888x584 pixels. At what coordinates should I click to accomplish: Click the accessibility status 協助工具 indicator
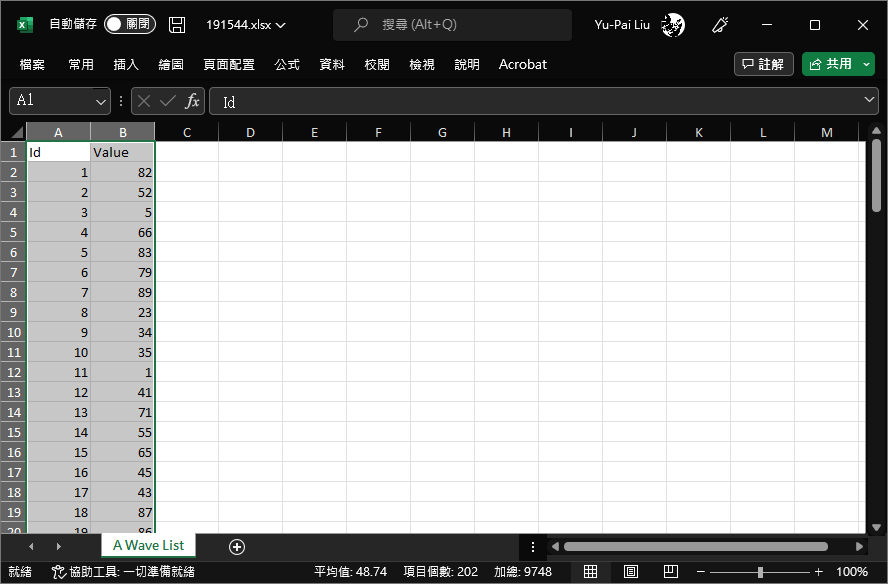click(123, 572)
